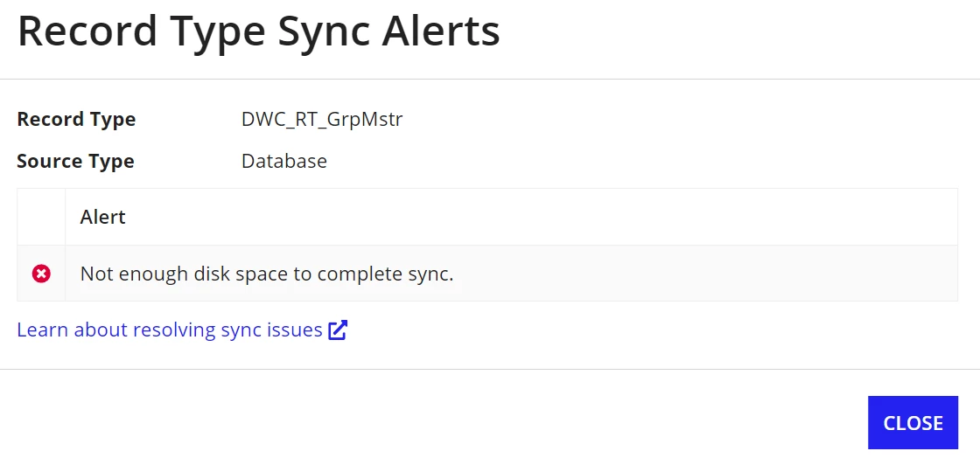Click the Alert column header

click(103, 217)
